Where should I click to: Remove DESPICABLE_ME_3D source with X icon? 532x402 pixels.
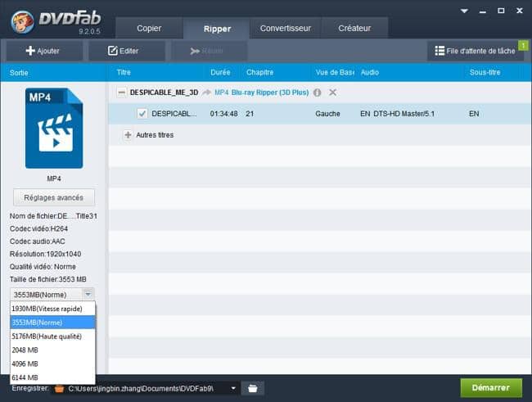click(332, 93)
